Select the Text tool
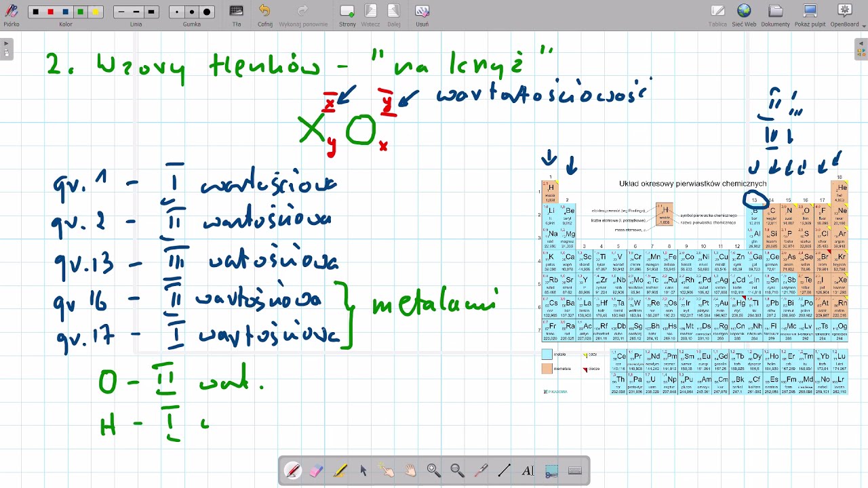Image resolution: width=868 pixels, height=488 pixels. (x=528, y=470)
